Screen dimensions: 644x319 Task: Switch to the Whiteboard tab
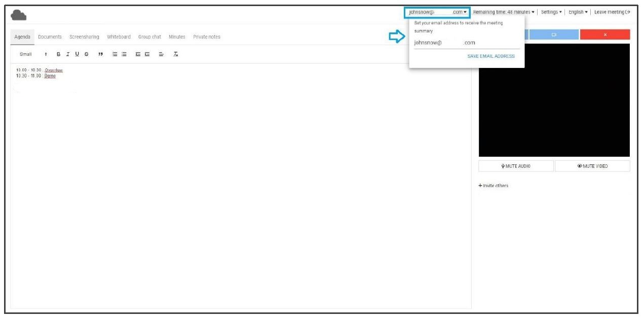(119, 37)
